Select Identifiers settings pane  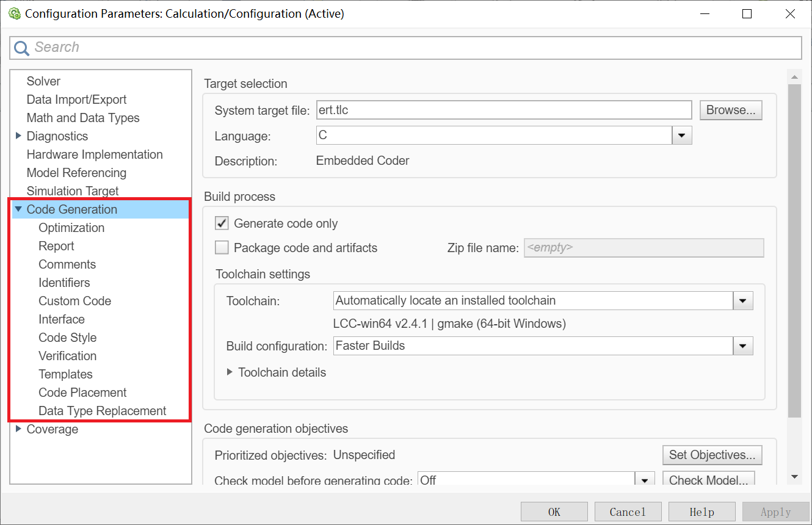tap(64, 283)
